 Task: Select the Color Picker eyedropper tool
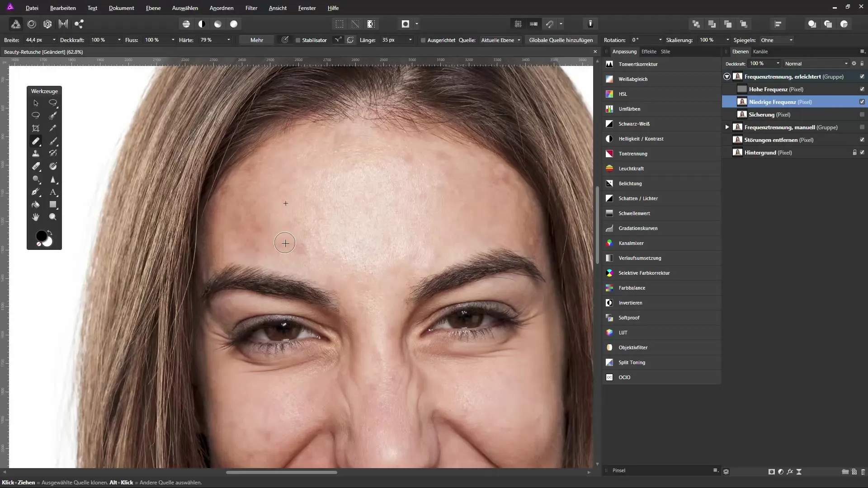pyautogui.click(x=53, y=128)
